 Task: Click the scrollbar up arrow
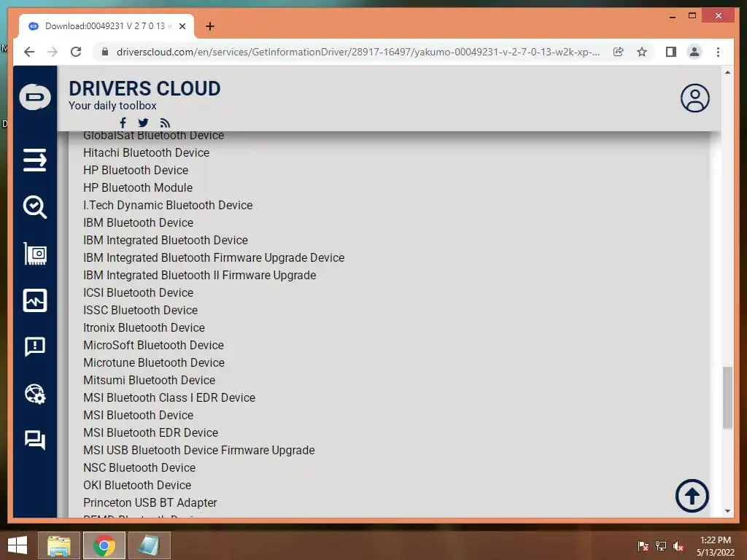pos(727,72)
